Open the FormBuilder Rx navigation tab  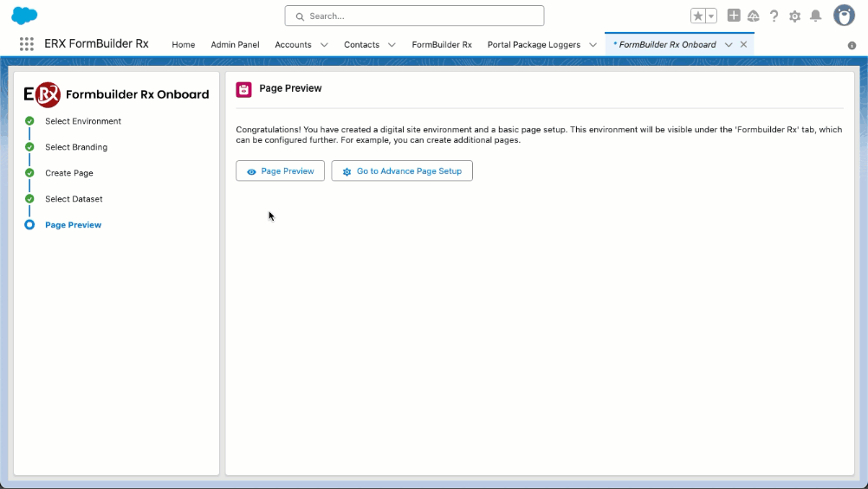(x=442, y=44)
